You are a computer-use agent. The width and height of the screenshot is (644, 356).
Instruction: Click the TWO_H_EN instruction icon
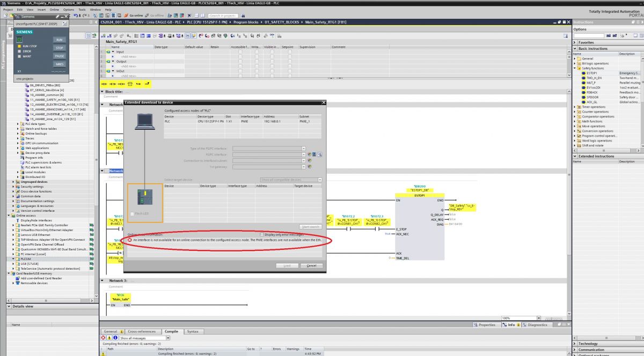pos(583,78)
